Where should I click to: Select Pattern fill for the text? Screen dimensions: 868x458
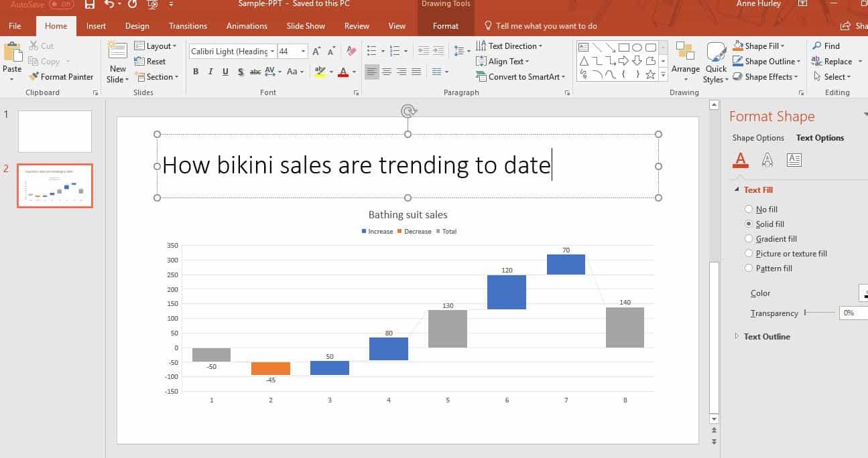(x=749, y=268)
